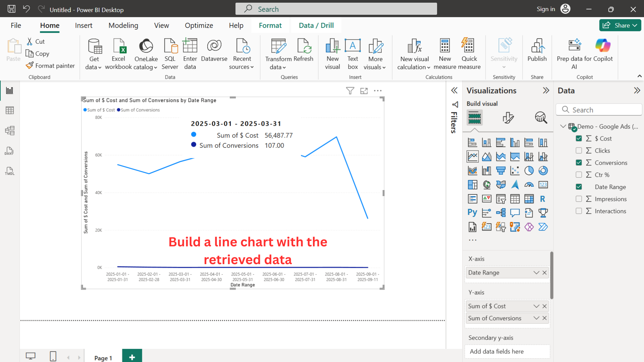Disable the Conversions field checkbox
The image size is (644, 362).
[x=579, y=162]
